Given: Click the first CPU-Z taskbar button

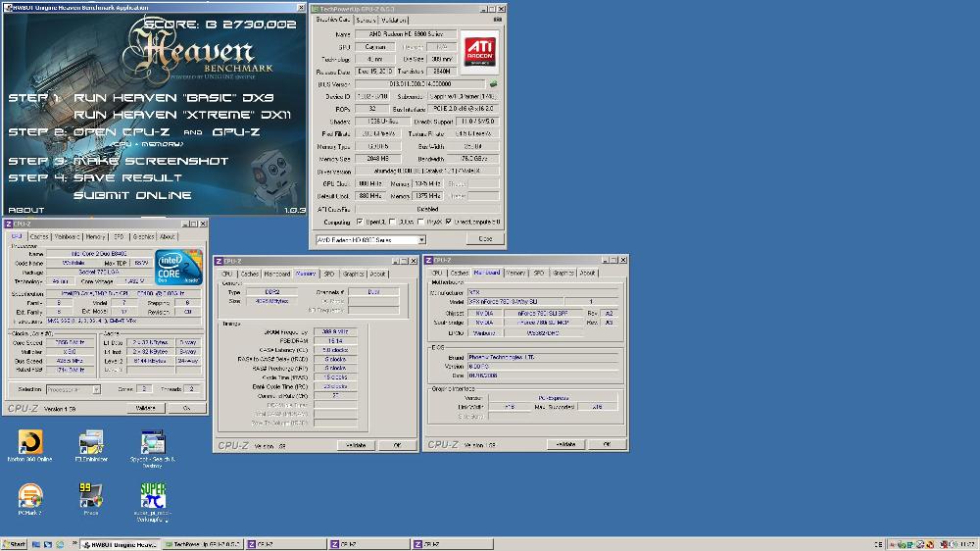Looking at the screenshot, I should (285, 544).
